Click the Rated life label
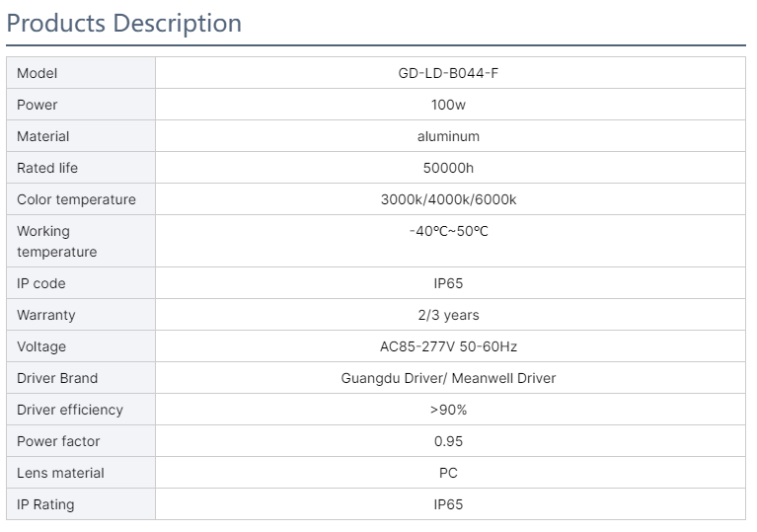Screen dimensions: 757x532 click(47, 168)
